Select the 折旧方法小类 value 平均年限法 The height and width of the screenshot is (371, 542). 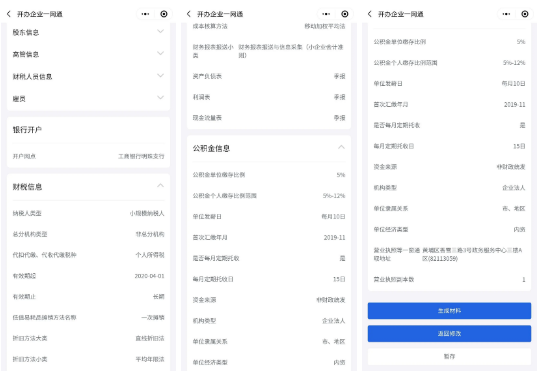(150, 359)
